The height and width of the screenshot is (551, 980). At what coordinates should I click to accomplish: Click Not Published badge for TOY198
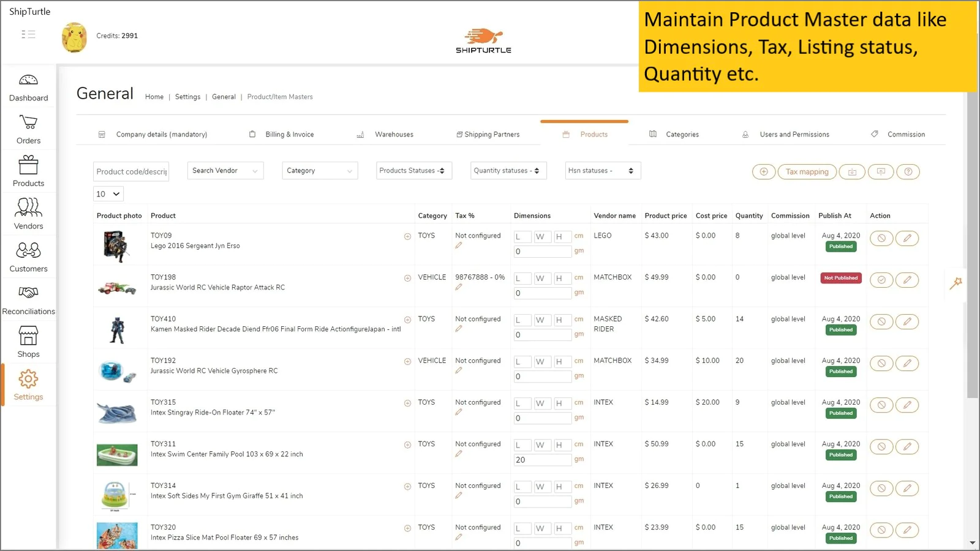(x=841, y=278)
